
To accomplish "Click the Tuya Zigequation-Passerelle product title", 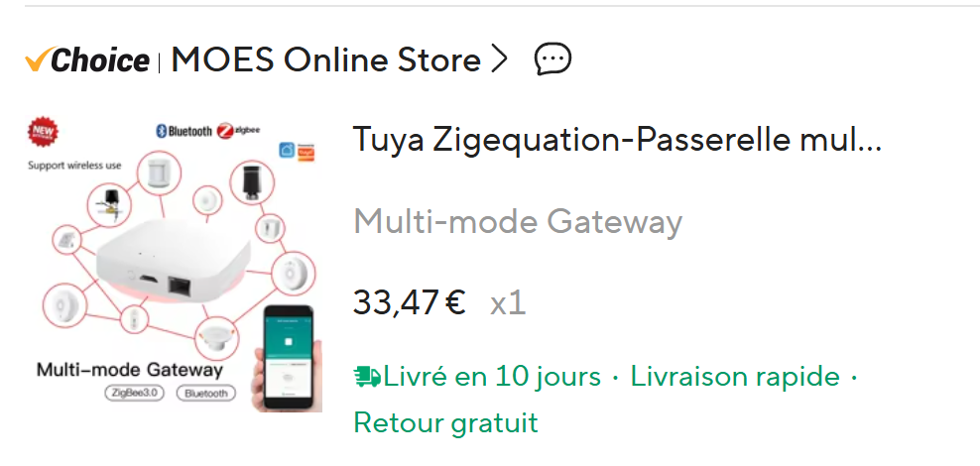I will (x=618, y=139).
